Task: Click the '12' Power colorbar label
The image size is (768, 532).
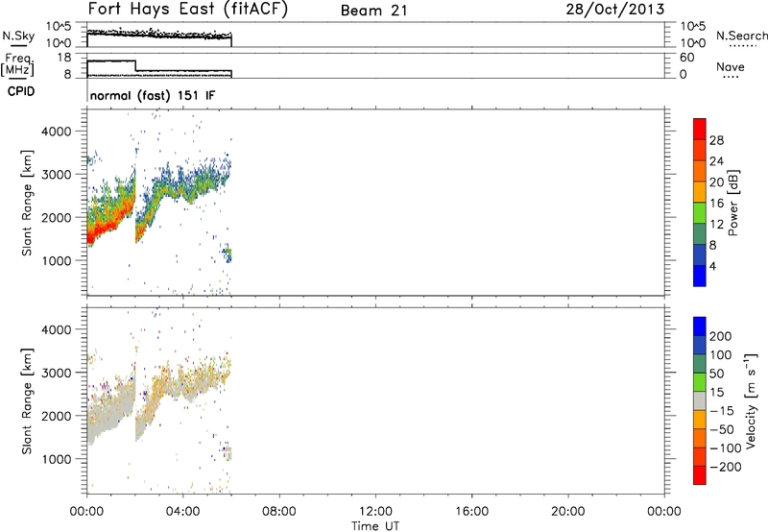Action: tap(716, 225)
